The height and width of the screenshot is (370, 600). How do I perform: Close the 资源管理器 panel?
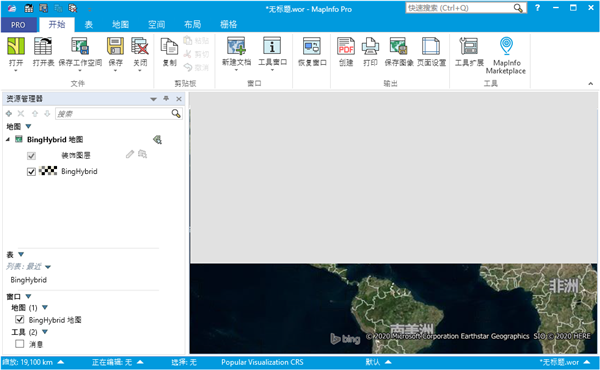coord(179,99)
